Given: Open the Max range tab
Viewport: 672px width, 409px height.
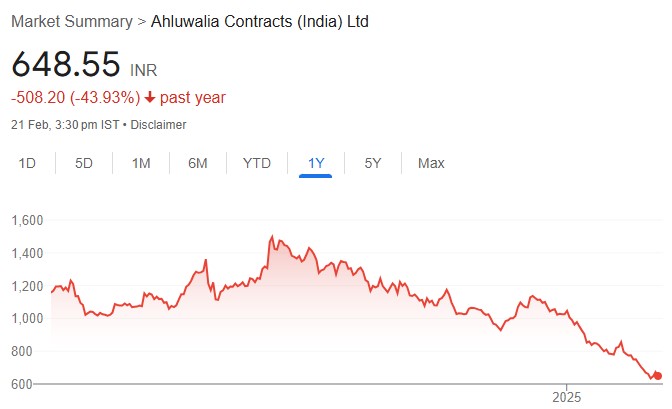Looking at the screenshot, I should click(x=431, y=163).
